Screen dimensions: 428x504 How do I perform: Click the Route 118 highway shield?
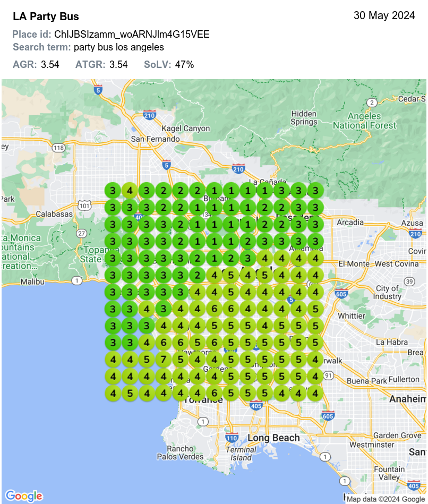coord(58,148)
